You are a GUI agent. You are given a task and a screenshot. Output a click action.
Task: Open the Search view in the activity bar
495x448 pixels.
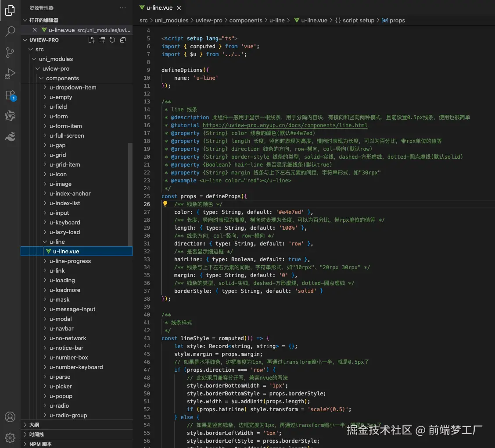pyautogui.click(x=10, y=31)
